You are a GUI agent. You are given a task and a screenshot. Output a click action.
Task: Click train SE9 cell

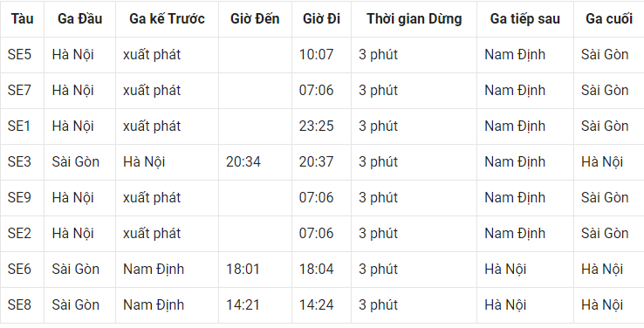tap(19, 197)
